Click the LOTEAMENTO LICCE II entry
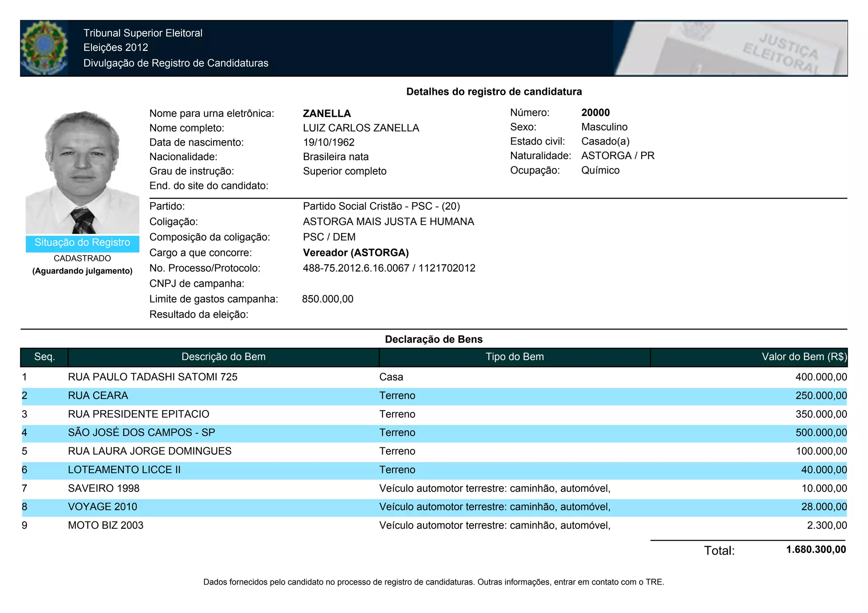868x613 pixels. (x=124, y=470)
